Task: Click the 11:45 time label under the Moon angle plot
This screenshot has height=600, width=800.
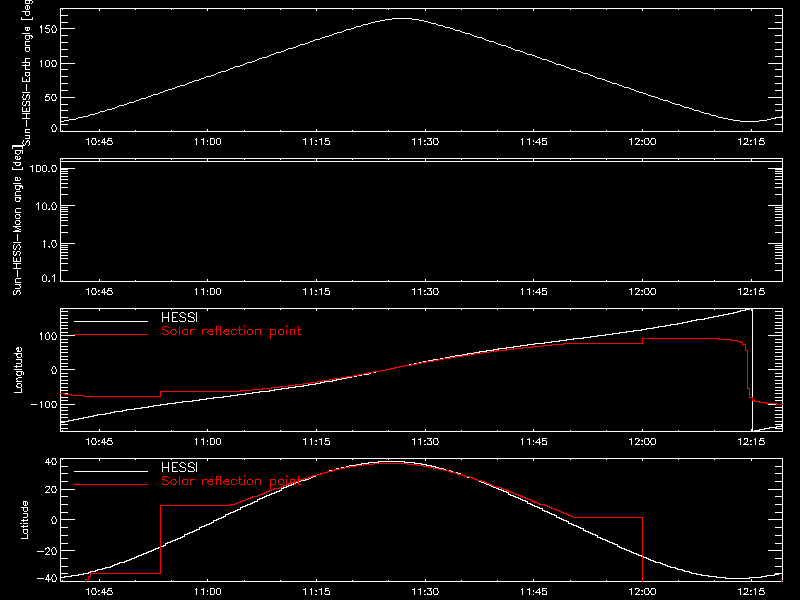Action: click(x=534, y=292)
